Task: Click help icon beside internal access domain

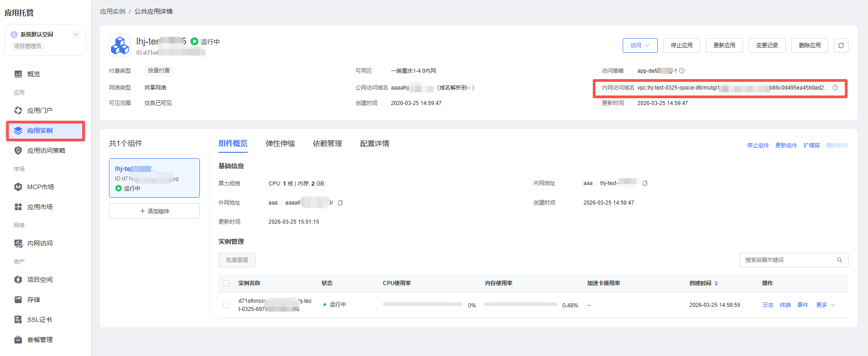Action: coord(835,87)
